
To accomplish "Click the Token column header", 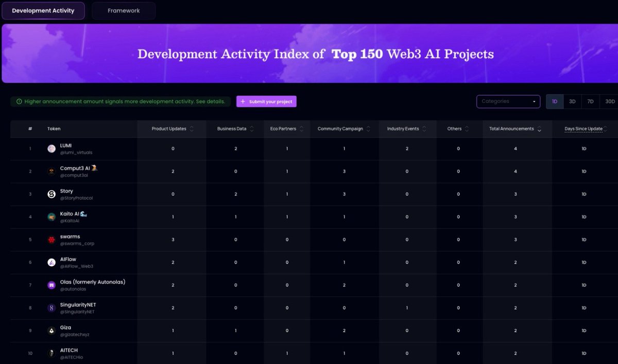I will (54, 129).
